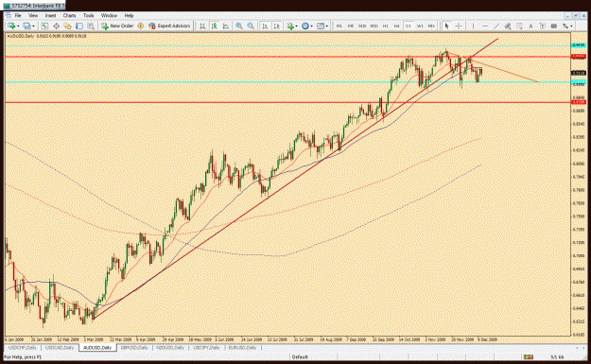This screenshot has width=591, height=364.
Task: Click the Indicators list green-plus icon
Action: [290, 26]
